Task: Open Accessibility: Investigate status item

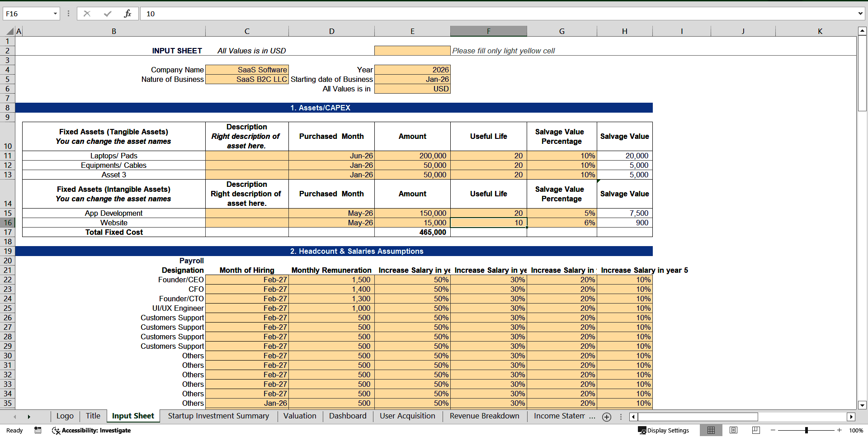Action: (x=91, y=431)
